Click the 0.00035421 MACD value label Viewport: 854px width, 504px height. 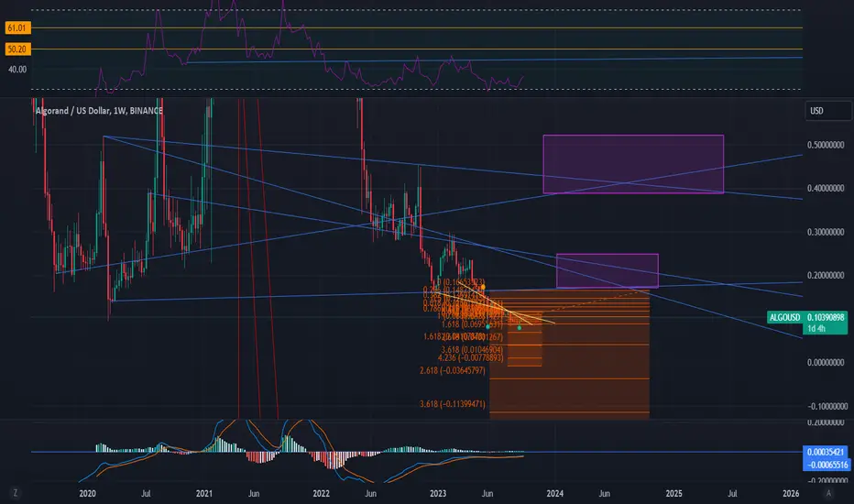pyautogui.click(x=827, y=452)
